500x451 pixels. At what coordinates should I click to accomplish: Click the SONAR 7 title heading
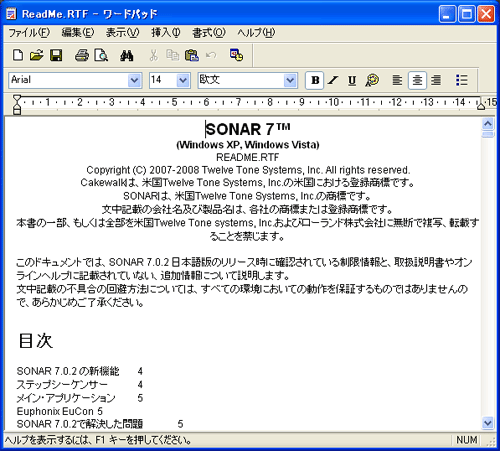(248, 129)
